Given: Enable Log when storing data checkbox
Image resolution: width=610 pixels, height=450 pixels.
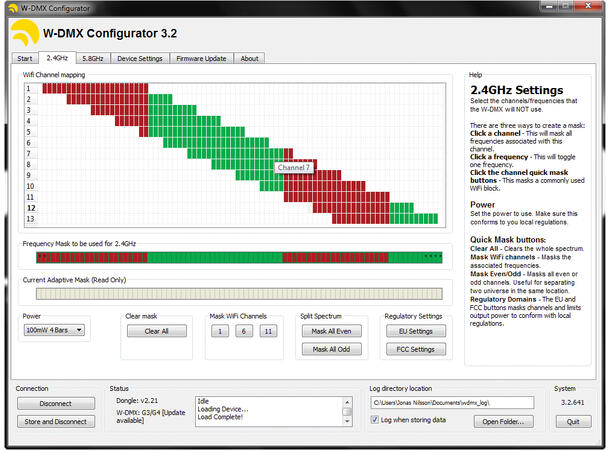Looking at the screenshot, I should point(375,421).
